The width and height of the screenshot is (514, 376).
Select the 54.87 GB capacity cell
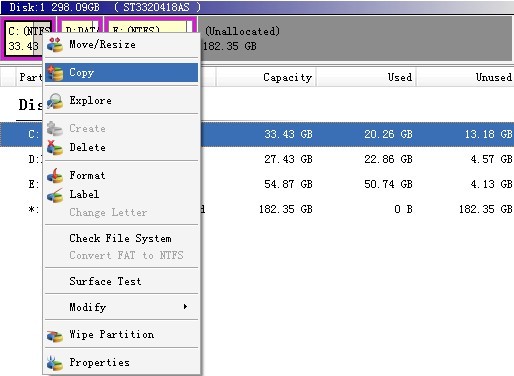pos(288,184)
